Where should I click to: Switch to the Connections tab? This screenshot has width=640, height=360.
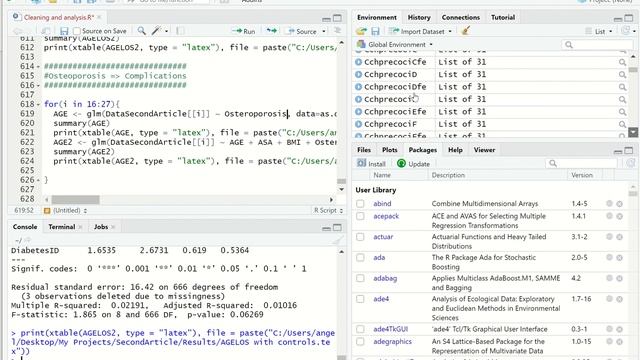point(460,17)
